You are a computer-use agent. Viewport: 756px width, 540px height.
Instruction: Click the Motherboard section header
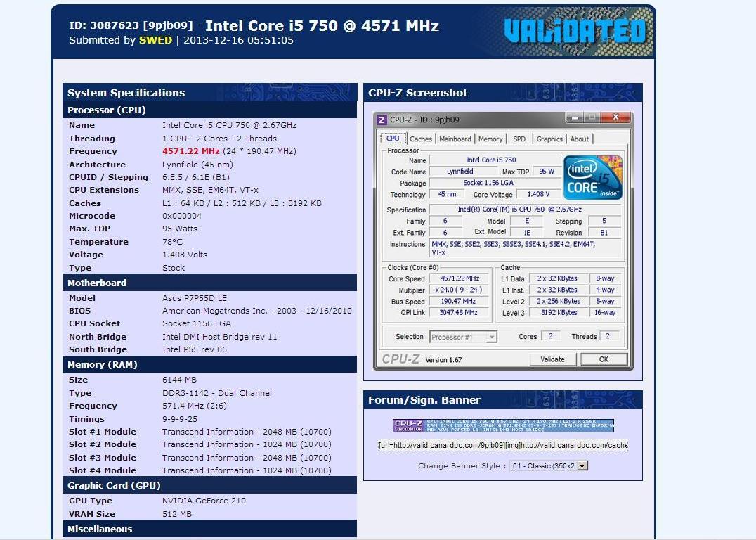tap(210, 283)
